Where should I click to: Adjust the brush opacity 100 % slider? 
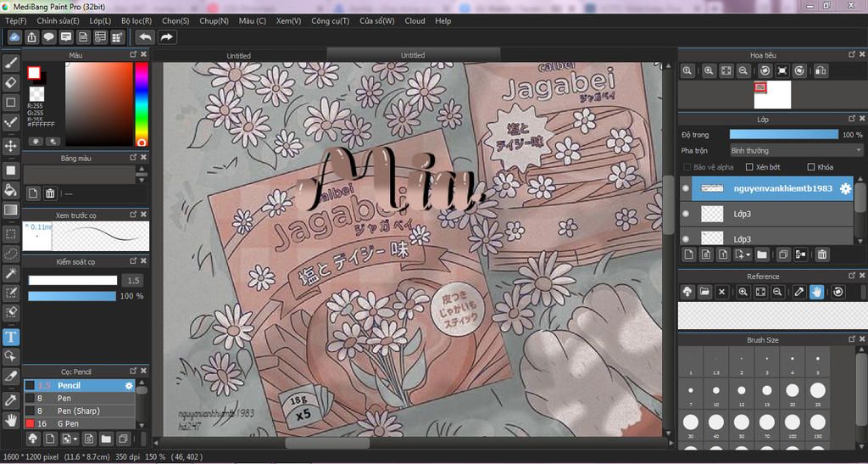point(72,296)
